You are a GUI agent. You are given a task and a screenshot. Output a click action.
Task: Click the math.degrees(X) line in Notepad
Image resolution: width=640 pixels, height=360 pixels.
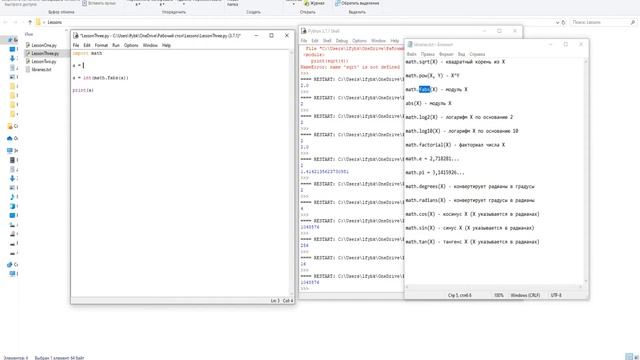pyautogui.click(x=470, y=187)
